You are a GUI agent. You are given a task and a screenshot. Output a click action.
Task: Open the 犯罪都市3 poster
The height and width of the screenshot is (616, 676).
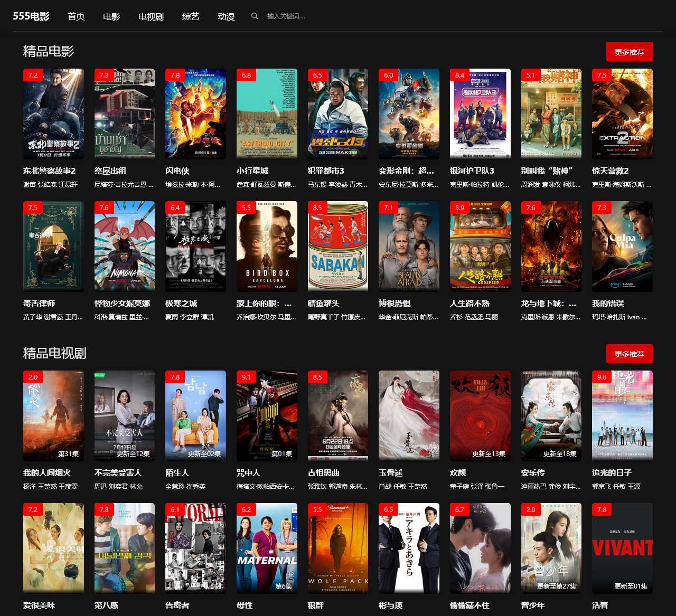click(338, 114)
